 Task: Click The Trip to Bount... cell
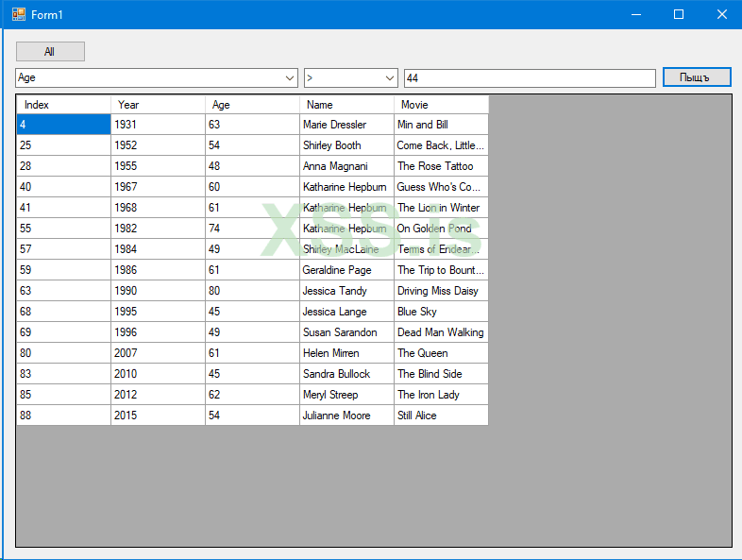441,270
